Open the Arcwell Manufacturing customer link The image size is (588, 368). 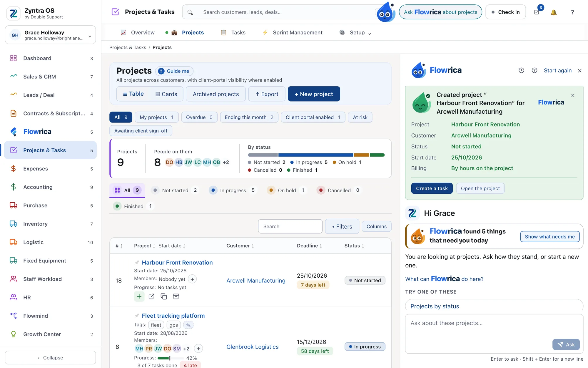click(x=256, y=281)
